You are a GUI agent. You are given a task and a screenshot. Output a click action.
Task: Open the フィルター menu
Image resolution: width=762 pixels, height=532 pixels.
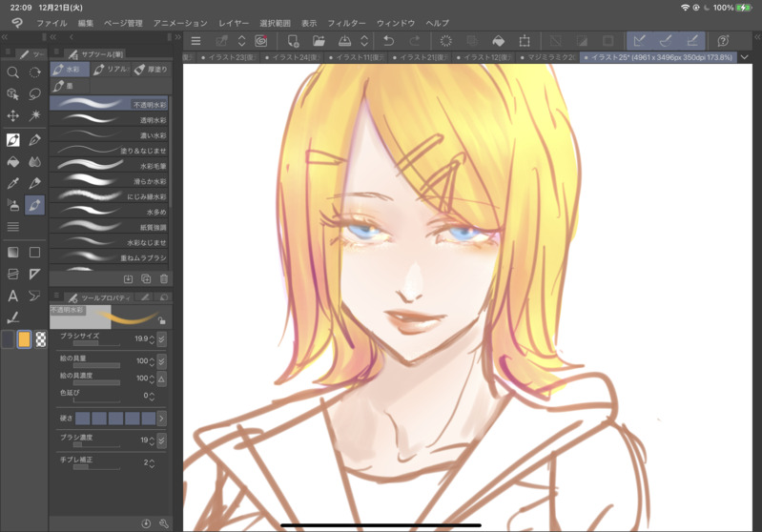pos(346,23)
